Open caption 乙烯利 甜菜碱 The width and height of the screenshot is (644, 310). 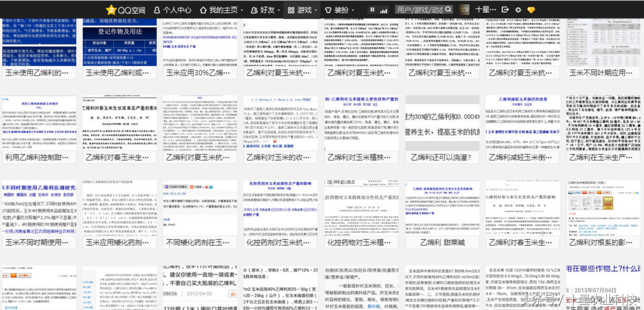click(x=443, y=243)
